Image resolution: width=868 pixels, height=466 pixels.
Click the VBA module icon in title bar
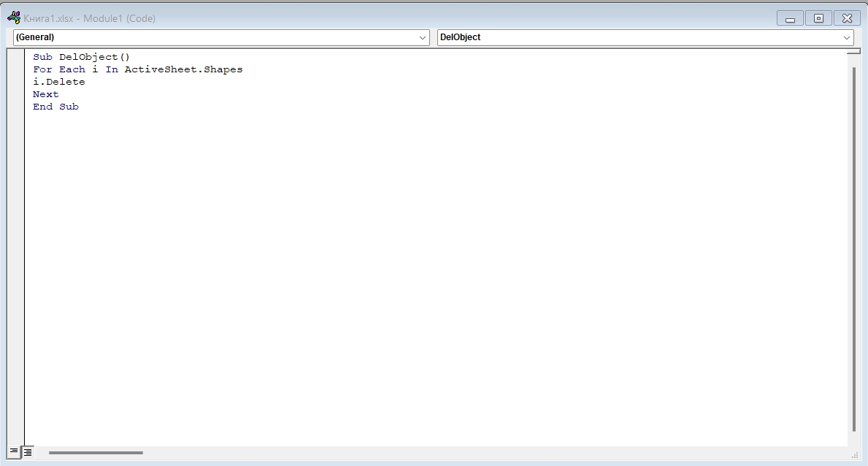(13, 18)
